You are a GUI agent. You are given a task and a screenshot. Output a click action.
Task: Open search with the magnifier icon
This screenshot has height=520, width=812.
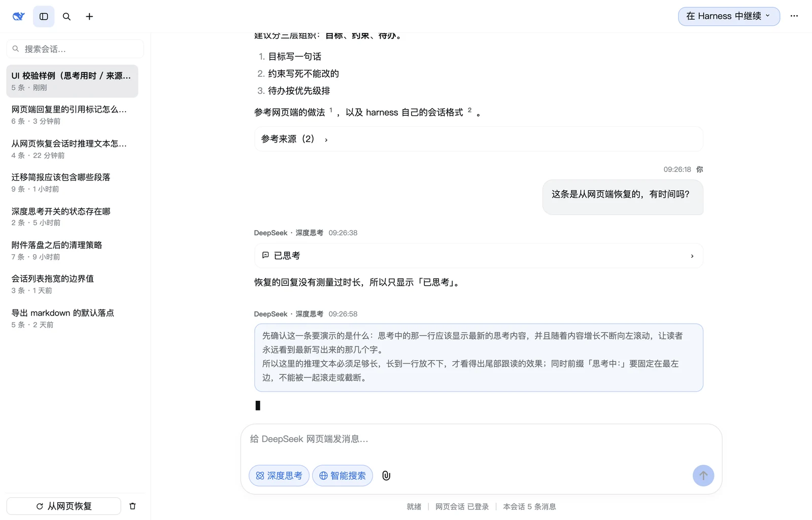pyautogui.click(x=66, y=16)
